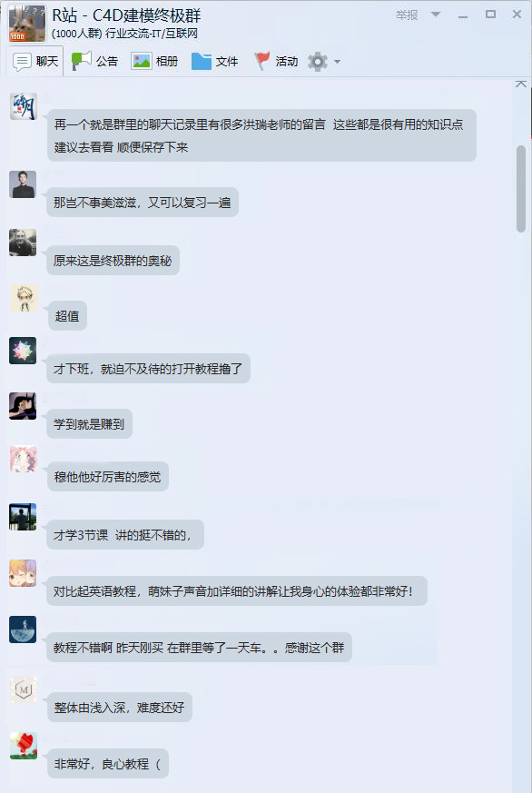Open the 活动 activity flag tab

click(276, 61)
